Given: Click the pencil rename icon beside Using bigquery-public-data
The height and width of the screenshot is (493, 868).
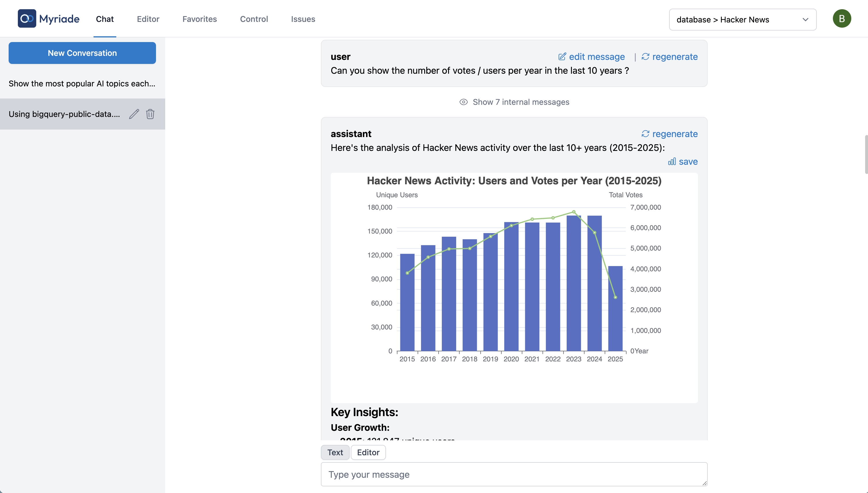Looking at the screenshot, I should [134, 114].
